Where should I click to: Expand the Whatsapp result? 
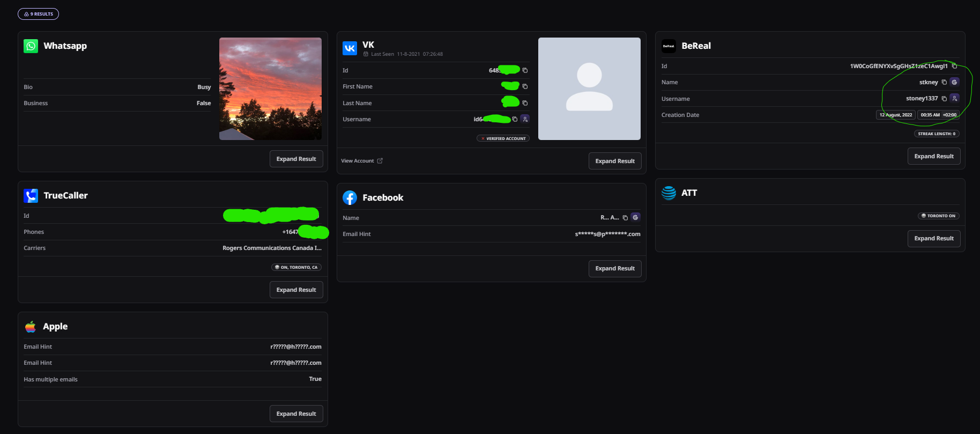tap(296, 159)
